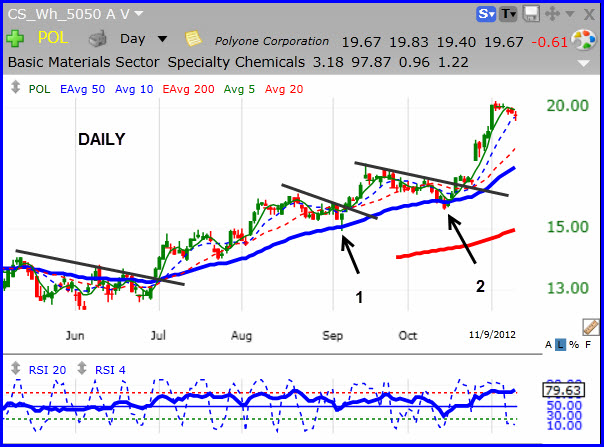Click the Polyone Corporation company name
Viewport: 604px width, 447px height.
(x=272, y=41)
